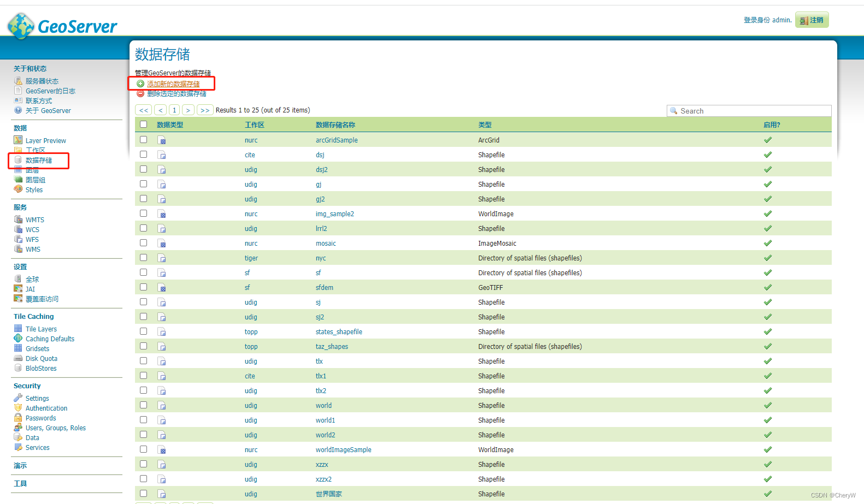Click the Users, Groups, Roles icon
Image resolution: width=864 pixels, height=504 pixels.
point(18,428)
